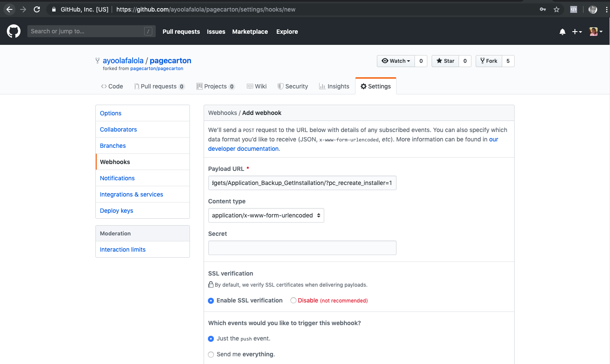The height and width of the screenshot is (364, 610).
Task: Open Chrome three-dot menu
Action: click(x=607, y=9)
